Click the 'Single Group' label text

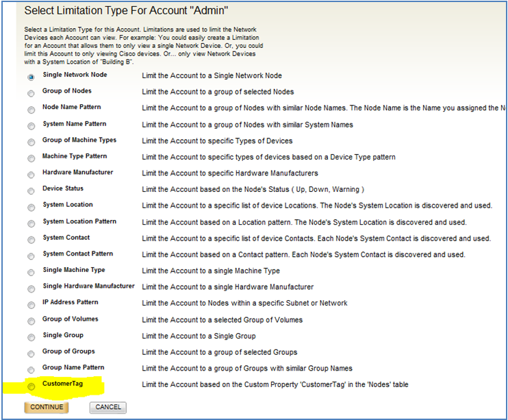63,335
